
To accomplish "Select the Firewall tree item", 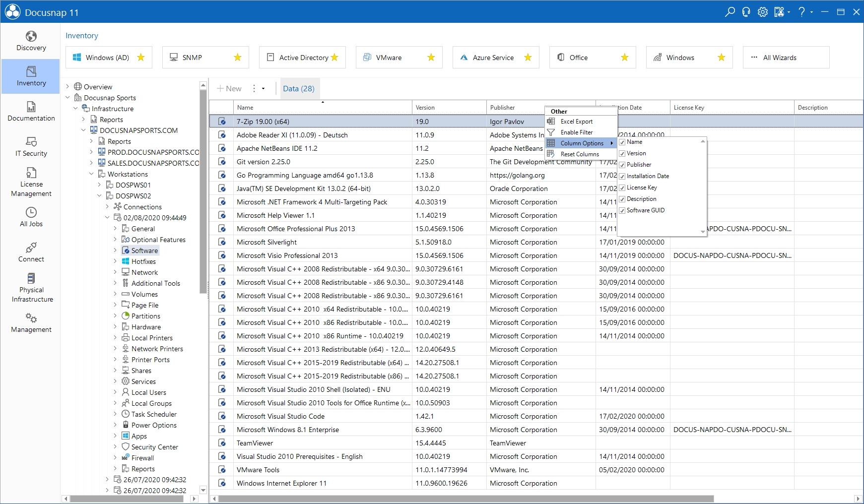I will [142, 458].
